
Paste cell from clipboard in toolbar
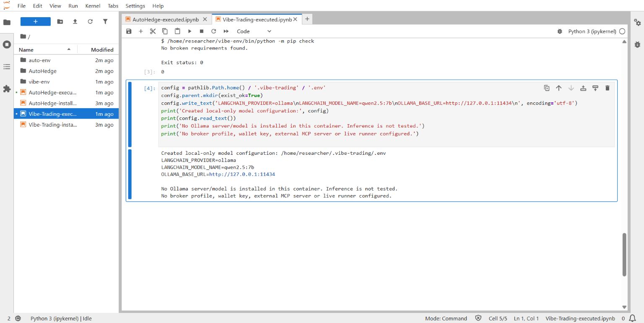point(177,31)
